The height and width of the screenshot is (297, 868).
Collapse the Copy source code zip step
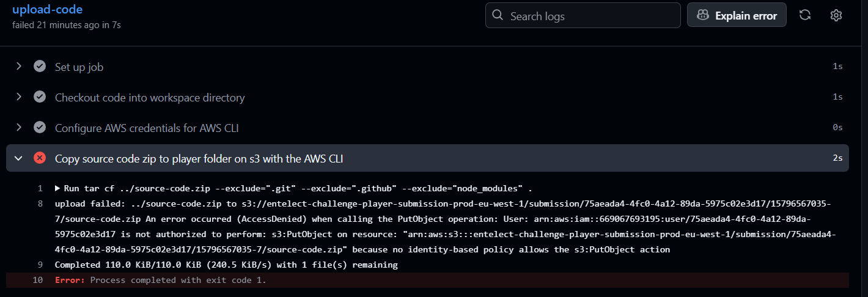tap(18, 158)
